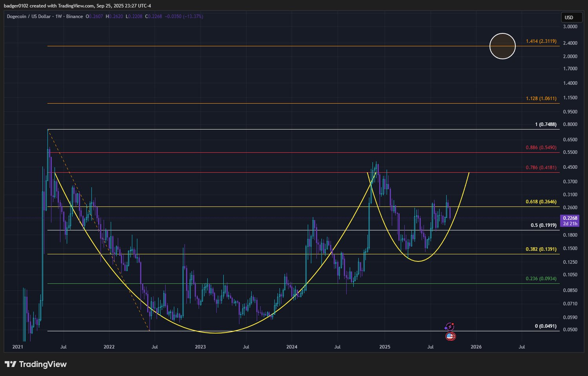The image size is (588, 376).
Task: Select the 0.5 (0.1919) Fibonacci level label
Action: click(x=543, y=225)
